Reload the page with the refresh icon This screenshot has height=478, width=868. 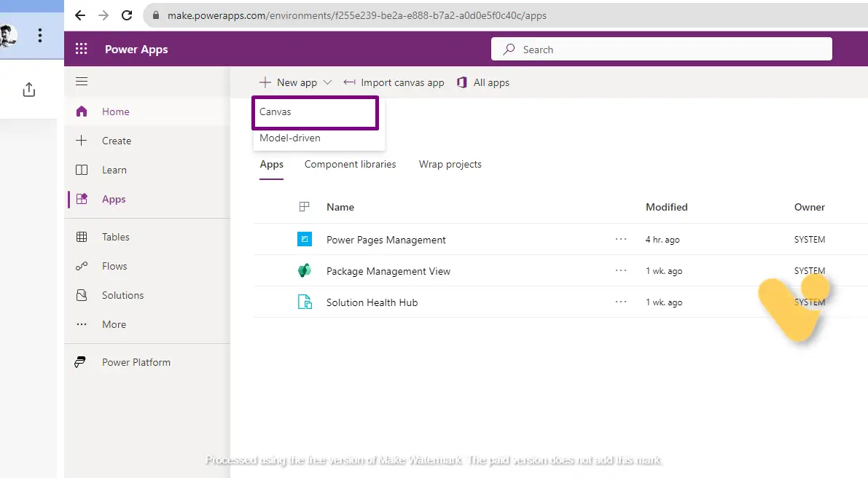point(127,15)
